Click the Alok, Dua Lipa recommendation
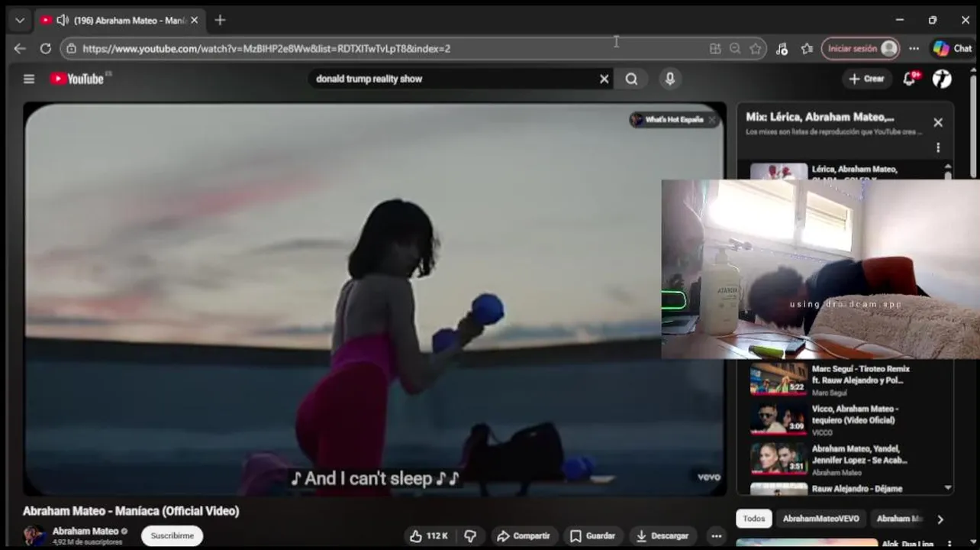 pyautogui.click(x=843, y=544)
